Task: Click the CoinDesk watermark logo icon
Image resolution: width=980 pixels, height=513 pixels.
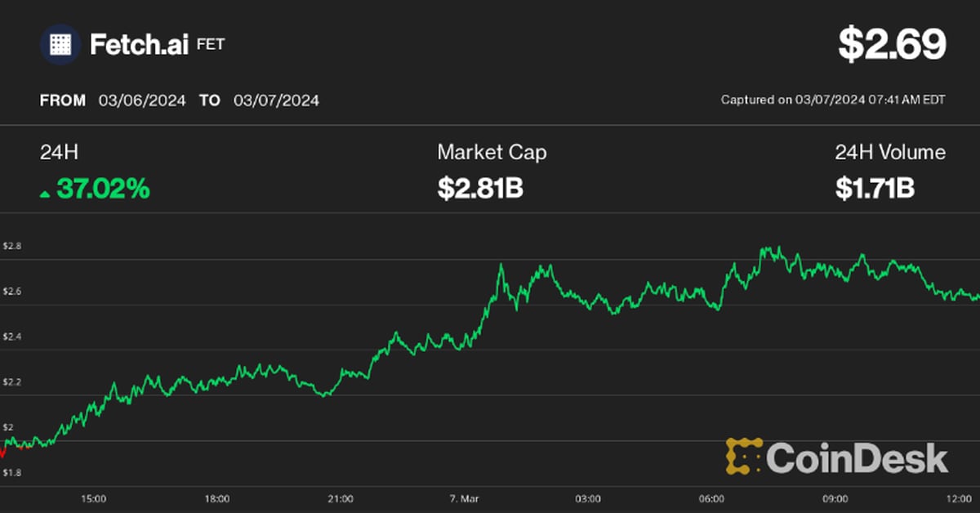Action: [743, 456]
